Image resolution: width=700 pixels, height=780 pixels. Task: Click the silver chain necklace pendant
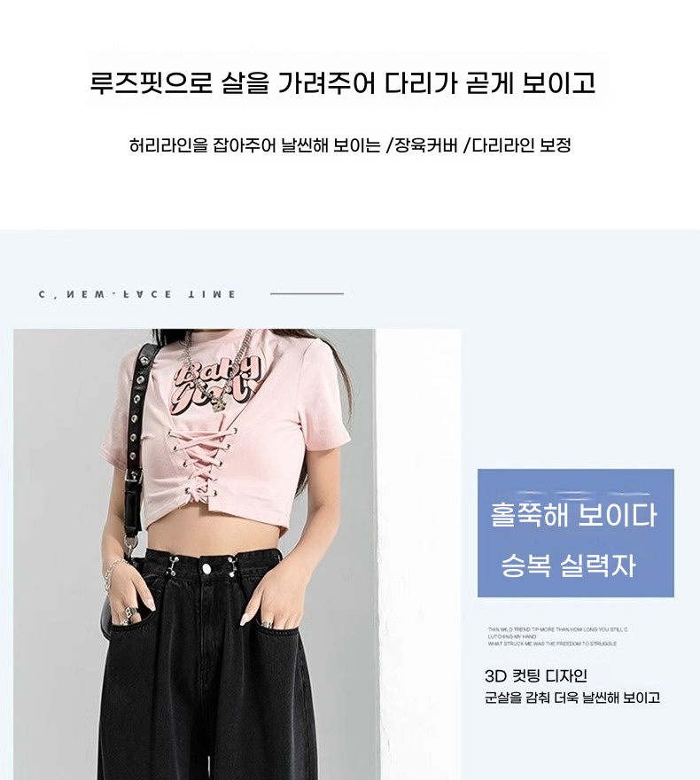click(217, 405)
